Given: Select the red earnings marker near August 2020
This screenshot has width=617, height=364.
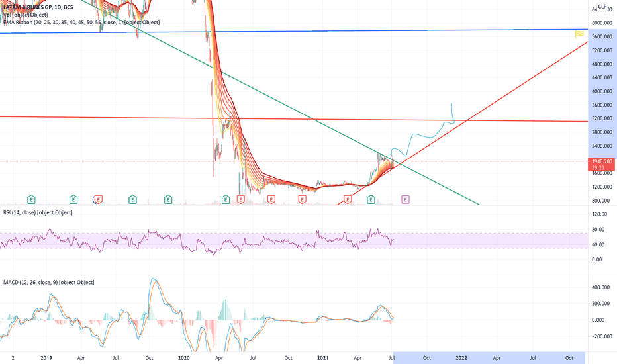Looking at the screenshot, I should tap(271, 199).
